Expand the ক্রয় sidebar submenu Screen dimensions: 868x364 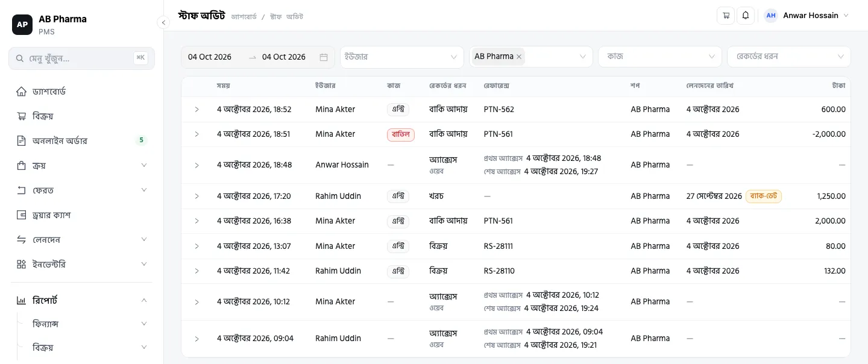pos(144,166)
